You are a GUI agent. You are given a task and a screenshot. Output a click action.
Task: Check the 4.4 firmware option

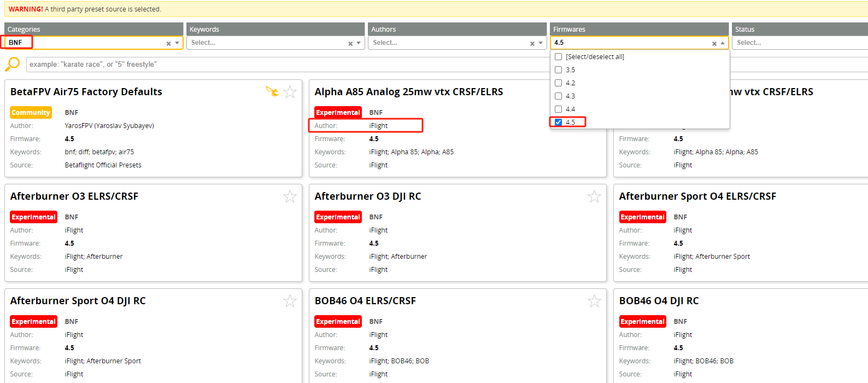(559, 109)
